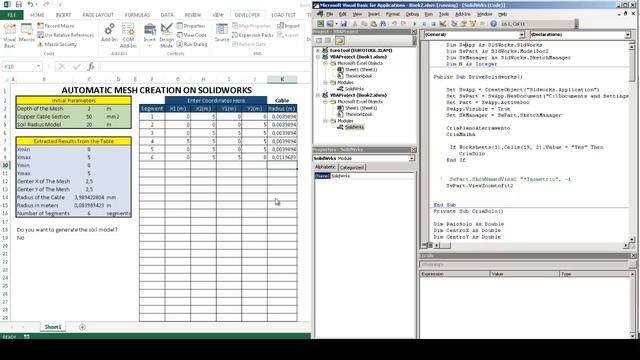
Task: Open the (General) object dropdown
Action: pos(522,35)
